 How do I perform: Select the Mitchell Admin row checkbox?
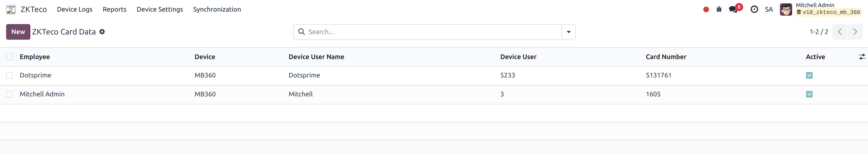[x=9, y=94]
